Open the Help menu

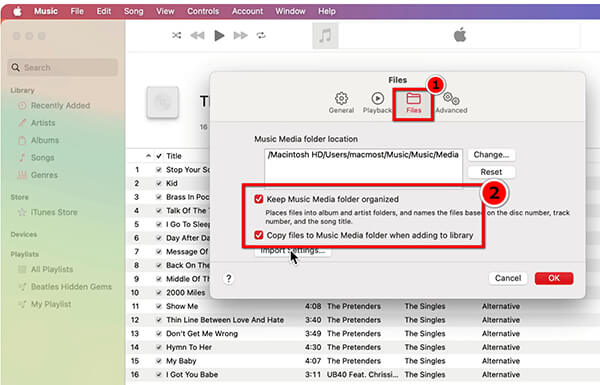click(327, 11)
